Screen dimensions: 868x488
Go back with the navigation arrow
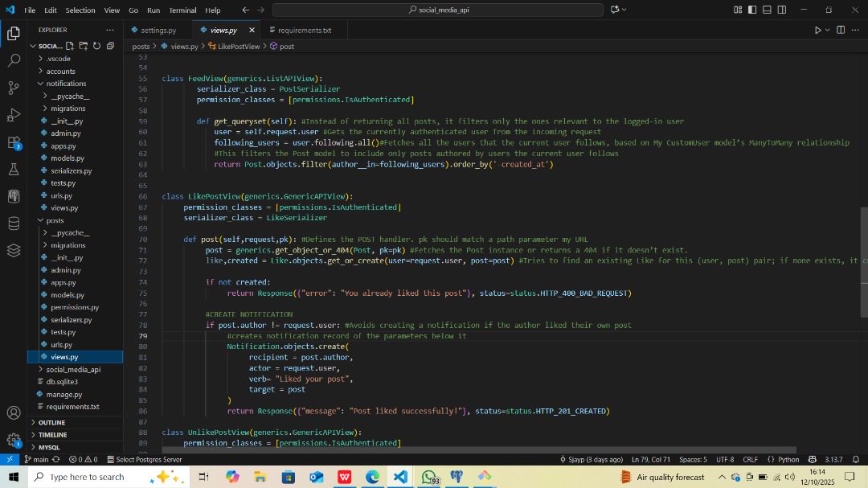[x=246, y=10]
